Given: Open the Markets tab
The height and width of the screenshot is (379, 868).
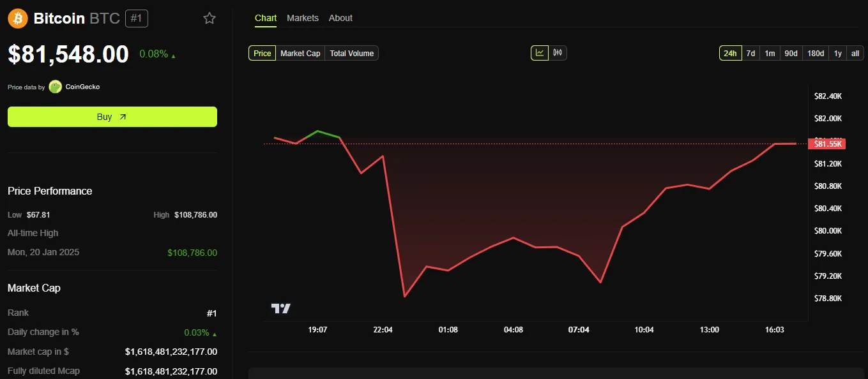Looking at the screenshot, I should tap(303, 18).
